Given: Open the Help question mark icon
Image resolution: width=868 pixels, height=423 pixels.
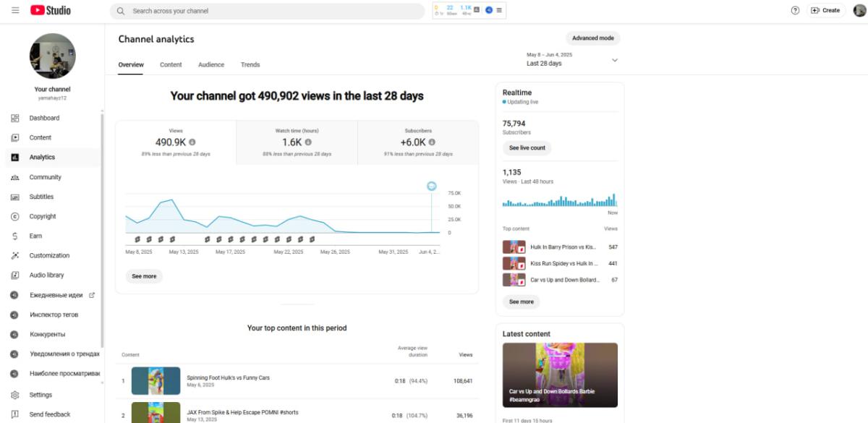Looking at the screenshot, I should point(795,10).
